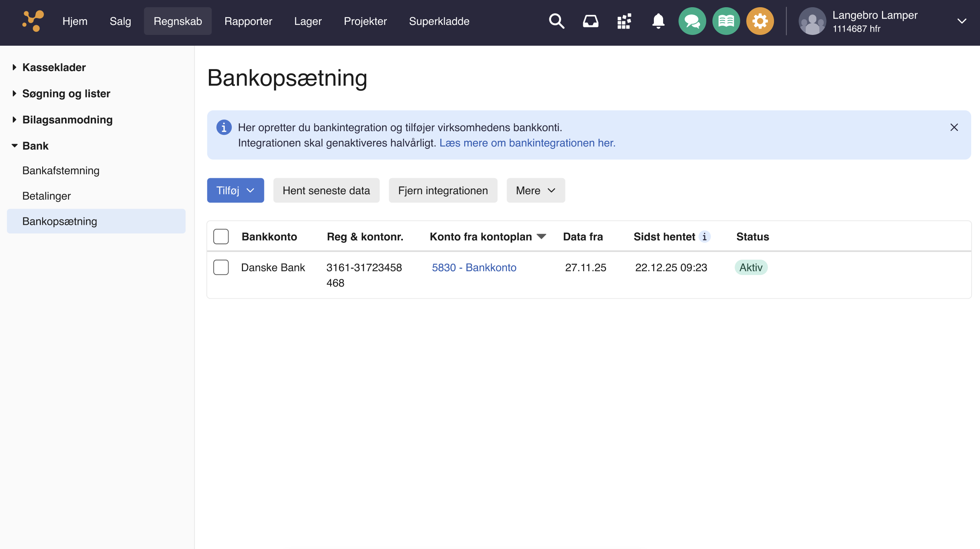Open help via the green book icon

click(x=726, y=21)
